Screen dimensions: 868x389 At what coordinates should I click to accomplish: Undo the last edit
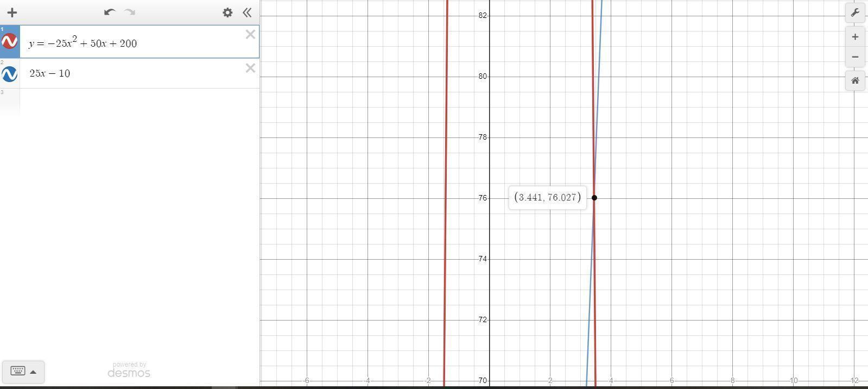(x=109, y=12)
